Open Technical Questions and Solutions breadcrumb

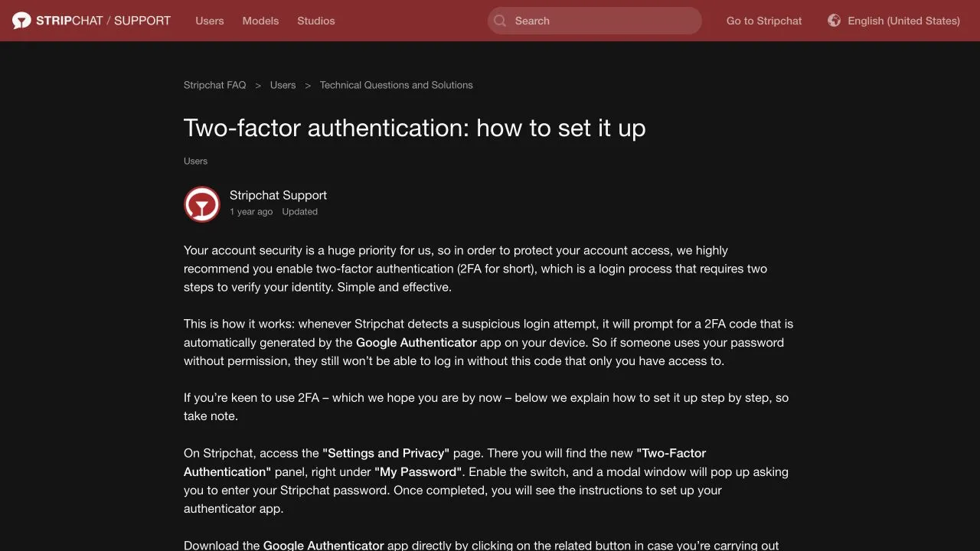tap(397, 85)
